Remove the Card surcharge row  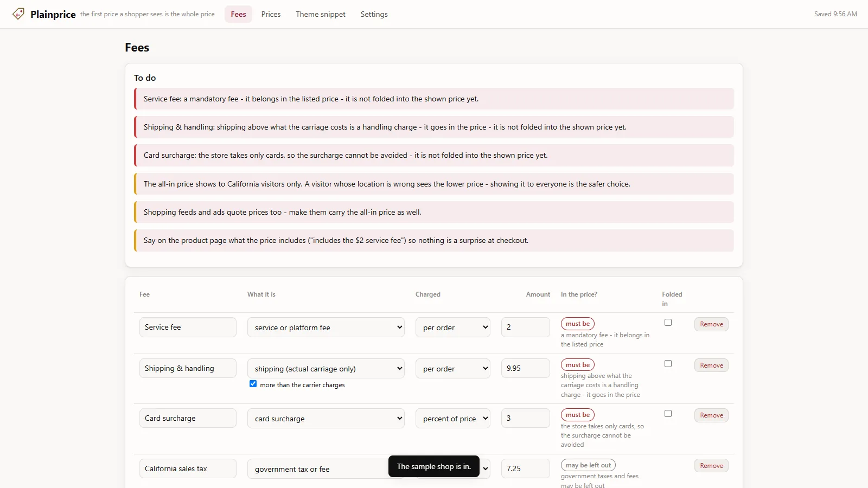711,415
